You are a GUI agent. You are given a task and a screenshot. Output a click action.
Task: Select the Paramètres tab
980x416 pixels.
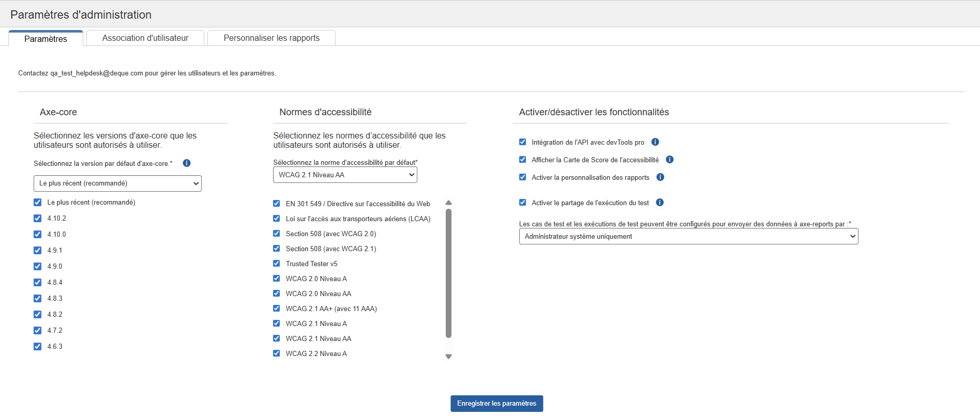pyautogui.click(x=46, y=39)
